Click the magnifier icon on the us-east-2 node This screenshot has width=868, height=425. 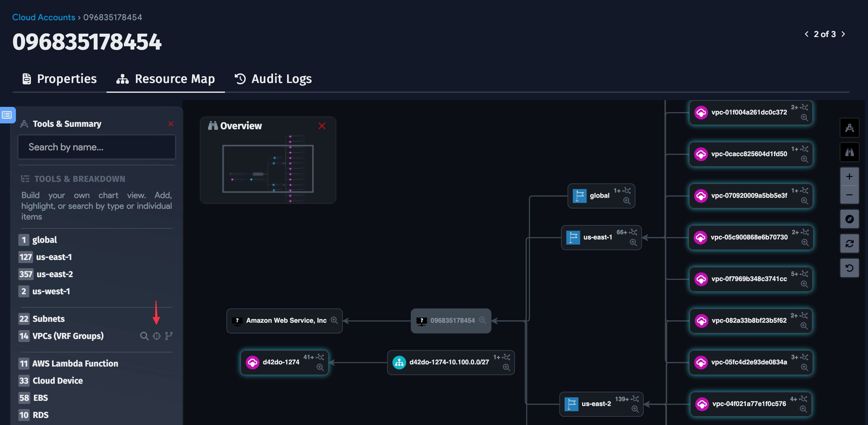click(635, 409)
